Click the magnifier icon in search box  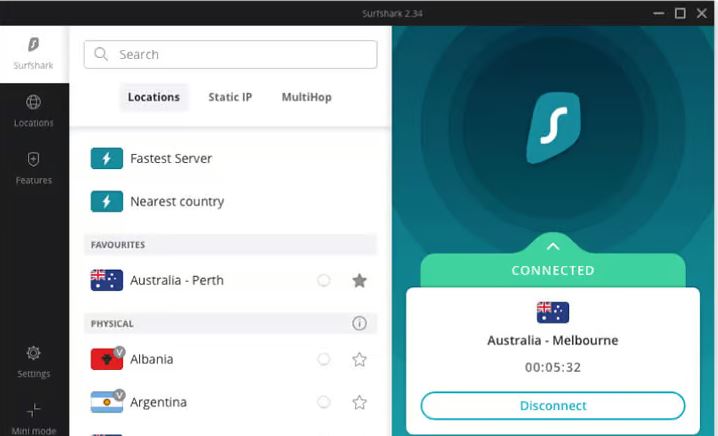pyautogui.click(x=101, y=54)
